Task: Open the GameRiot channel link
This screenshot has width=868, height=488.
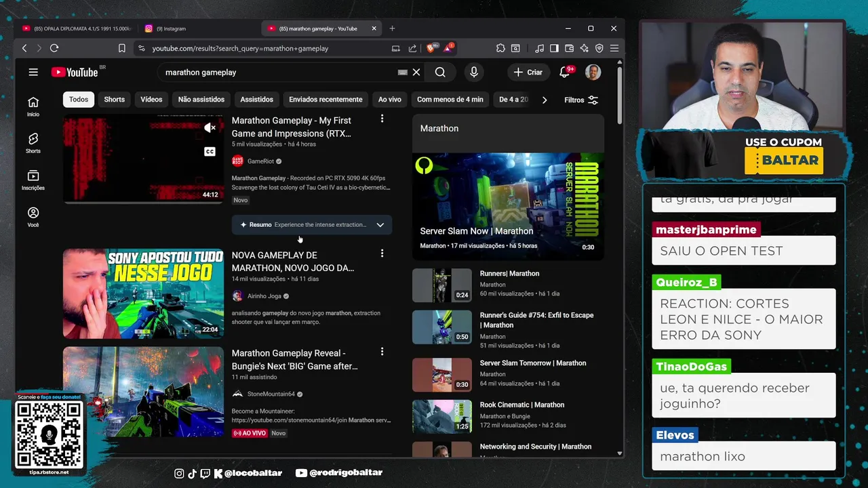Action: [260, 161]
